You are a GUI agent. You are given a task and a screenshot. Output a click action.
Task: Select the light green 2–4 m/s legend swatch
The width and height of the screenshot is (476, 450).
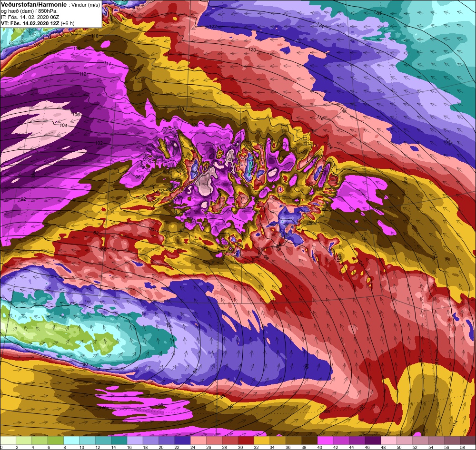(24, 440)
